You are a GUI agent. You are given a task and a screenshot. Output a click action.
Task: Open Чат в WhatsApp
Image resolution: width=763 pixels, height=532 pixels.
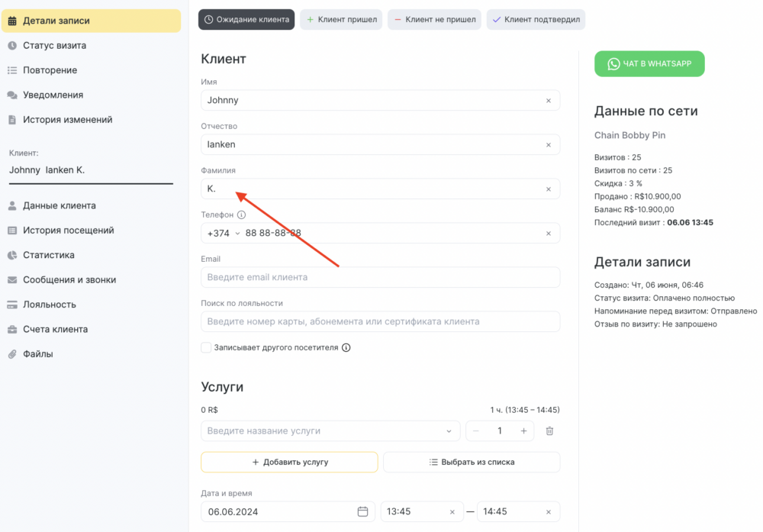[649, 64]
